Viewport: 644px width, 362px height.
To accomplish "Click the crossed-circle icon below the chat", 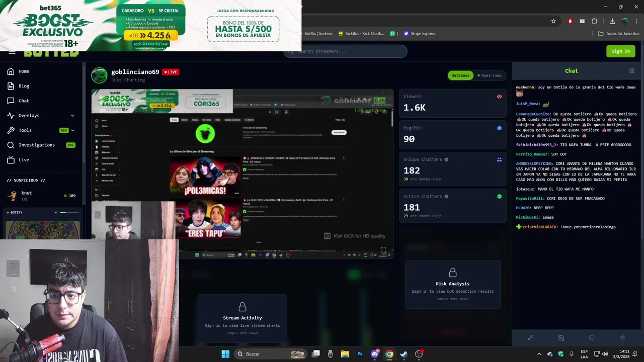I will pos(561,338).
